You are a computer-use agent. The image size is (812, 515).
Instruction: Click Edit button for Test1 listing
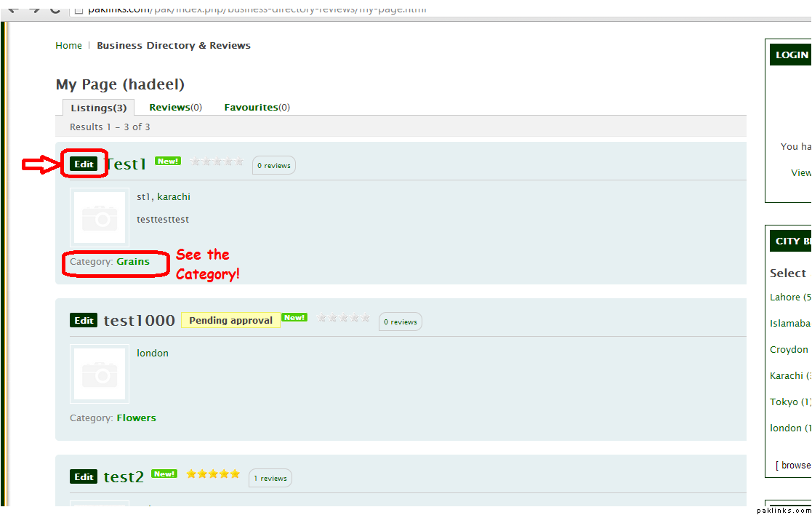[x=84, y=164]
